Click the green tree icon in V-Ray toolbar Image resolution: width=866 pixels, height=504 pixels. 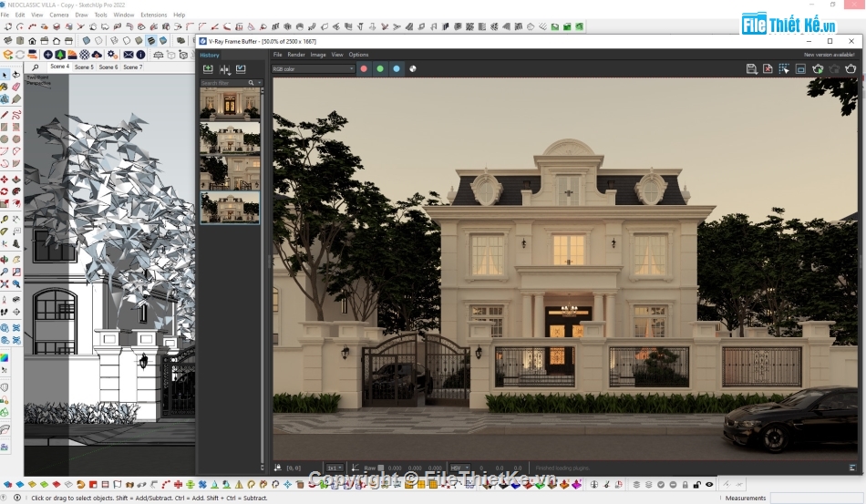coord(60,55)
